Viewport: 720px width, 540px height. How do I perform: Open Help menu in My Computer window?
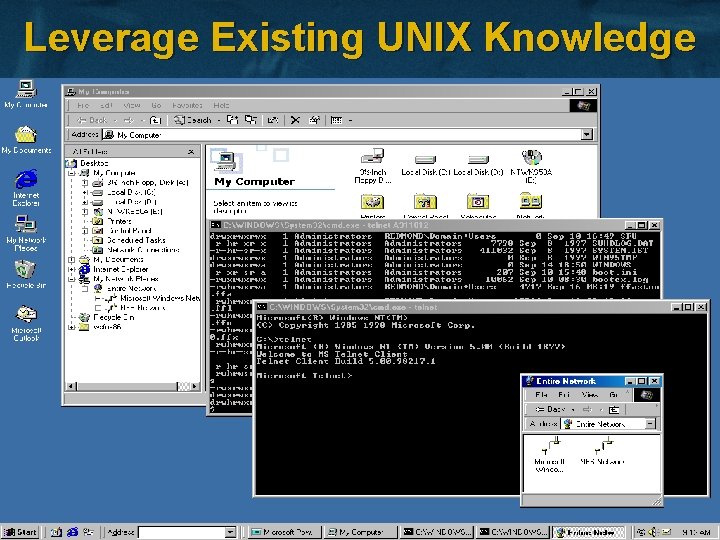pyautogui.click(x=221, y=105)
